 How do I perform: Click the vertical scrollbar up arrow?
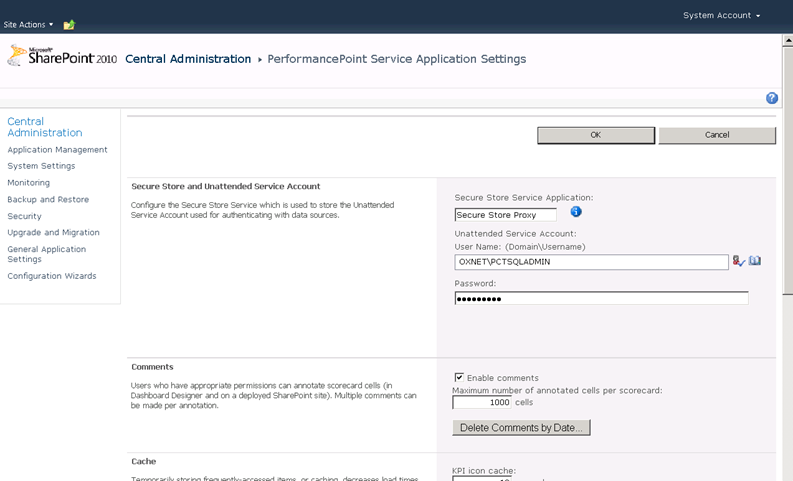[x=788, y=40]
